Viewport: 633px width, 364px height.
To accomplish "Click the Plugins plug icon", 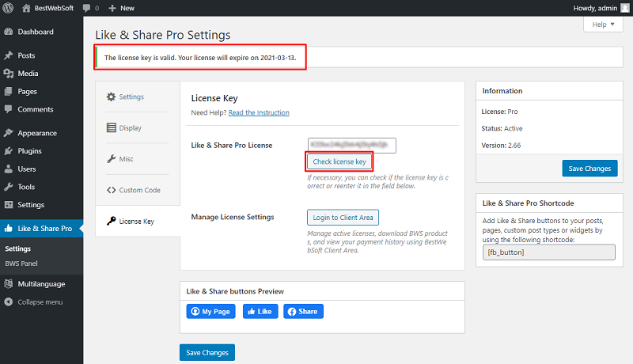I will tap(9, 151).
